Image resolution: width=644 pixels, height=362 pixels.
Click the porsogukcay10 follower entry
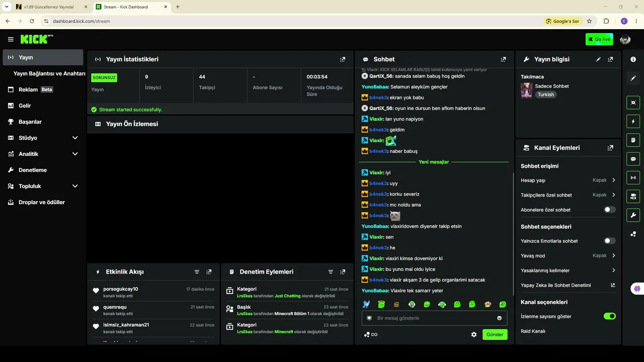point(153,292)
